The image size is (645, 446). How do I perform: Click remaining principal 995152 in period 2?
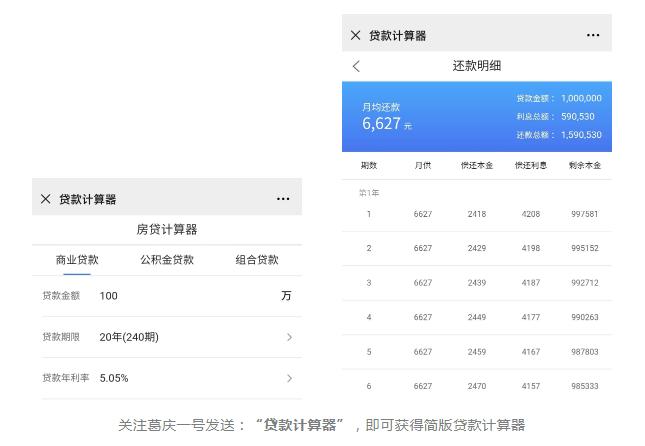[x=585, y=248]
